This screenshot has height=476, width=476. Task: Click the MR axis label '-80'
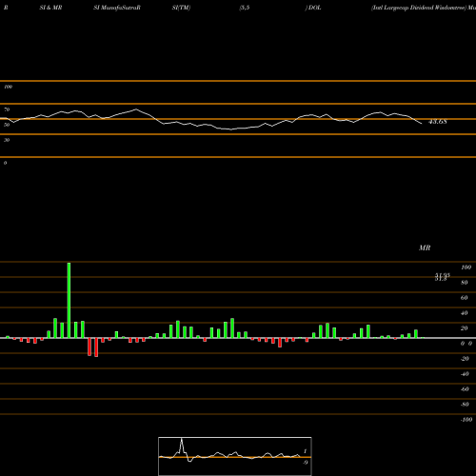coord(465,405)
